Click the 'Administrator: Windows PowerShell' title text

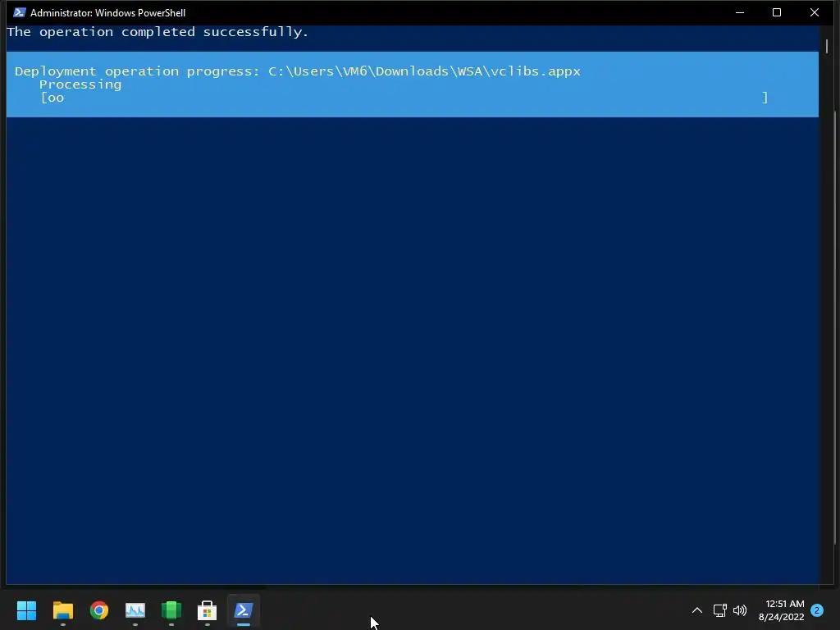pyautogui.click(x=107, y=13)
